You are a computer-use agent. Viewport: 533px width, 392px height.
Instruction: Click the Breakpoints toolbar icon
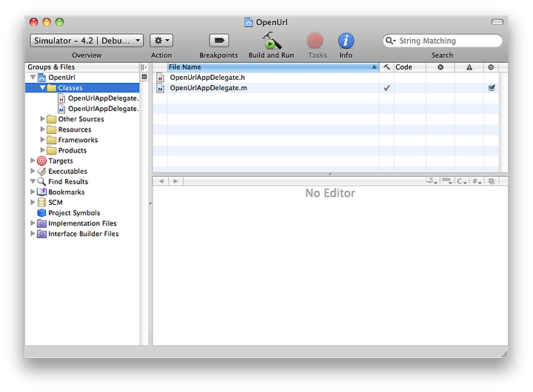pyautogui.click(x=219, y=41)
